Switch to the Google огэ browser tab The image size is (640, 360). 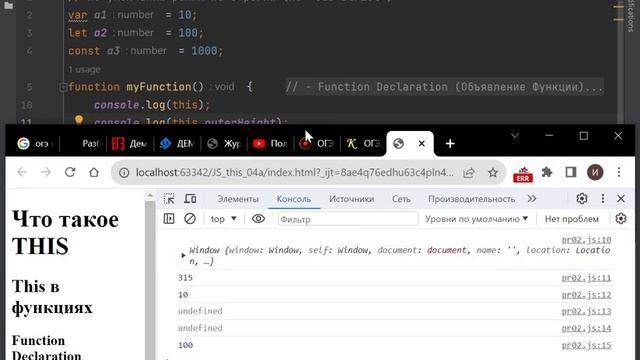click(35, 144)
